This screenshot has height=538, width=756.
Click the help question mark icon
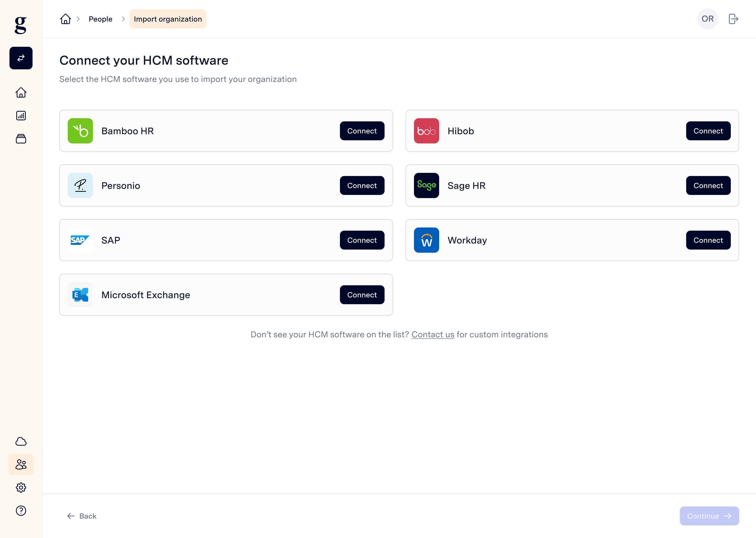pyautogui.click(x=21, y=511)
